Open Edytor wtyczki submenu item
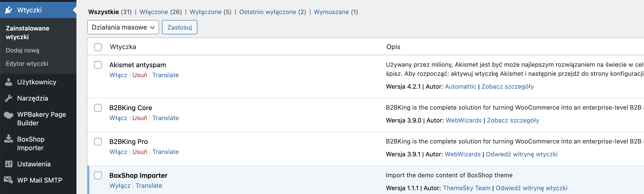644x194 pixels. [x=27, y=64]
